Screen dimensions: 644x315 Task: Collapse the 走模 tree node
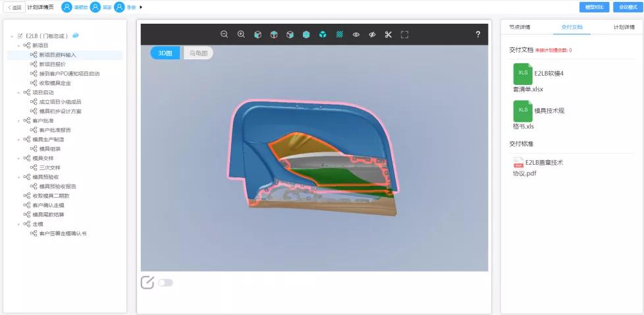(x=19, y=224)
